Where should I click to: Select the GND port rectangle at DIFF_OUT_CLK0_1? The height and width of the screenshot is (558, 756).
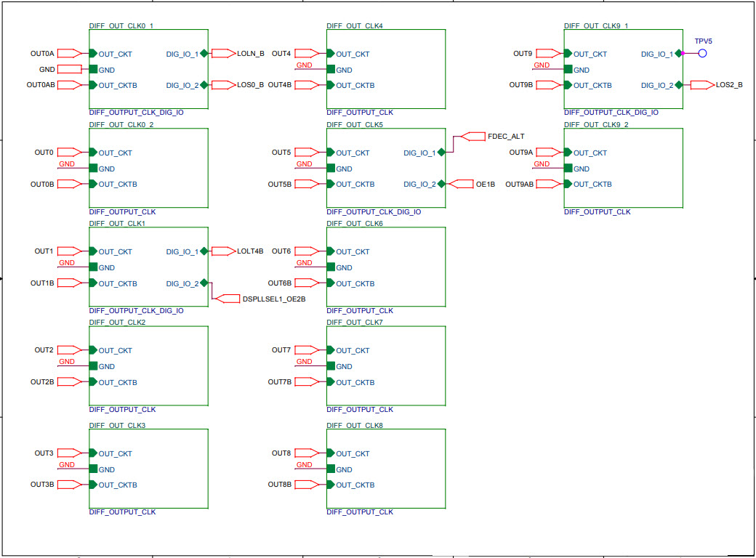[69, 70]
